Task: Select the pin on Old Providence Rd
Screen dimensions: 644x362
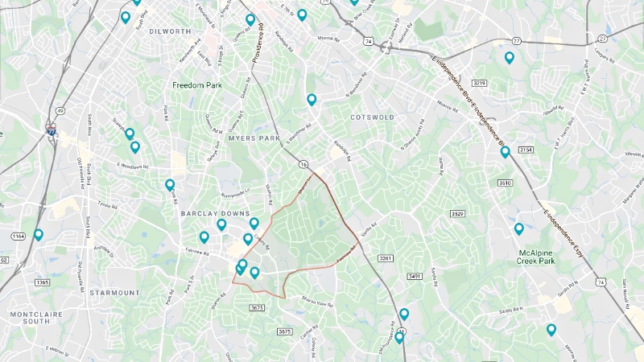Action: coord(399,338)
